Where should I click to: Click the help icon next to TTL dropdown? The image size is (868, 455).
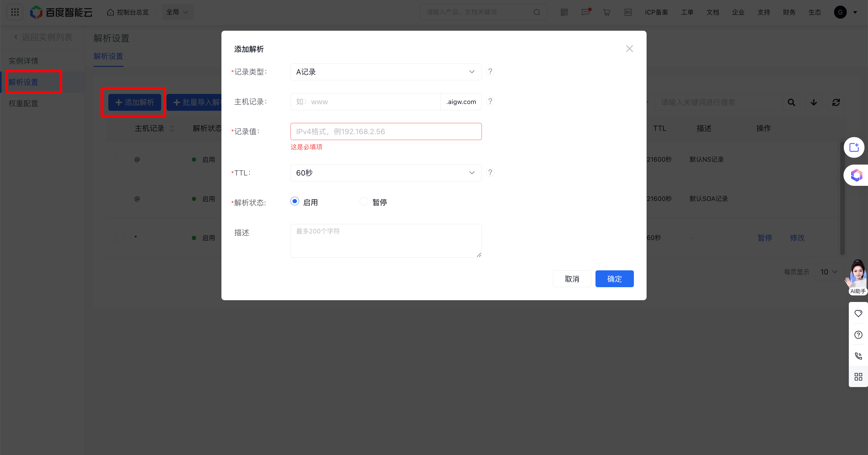click(x=490, y=172)
